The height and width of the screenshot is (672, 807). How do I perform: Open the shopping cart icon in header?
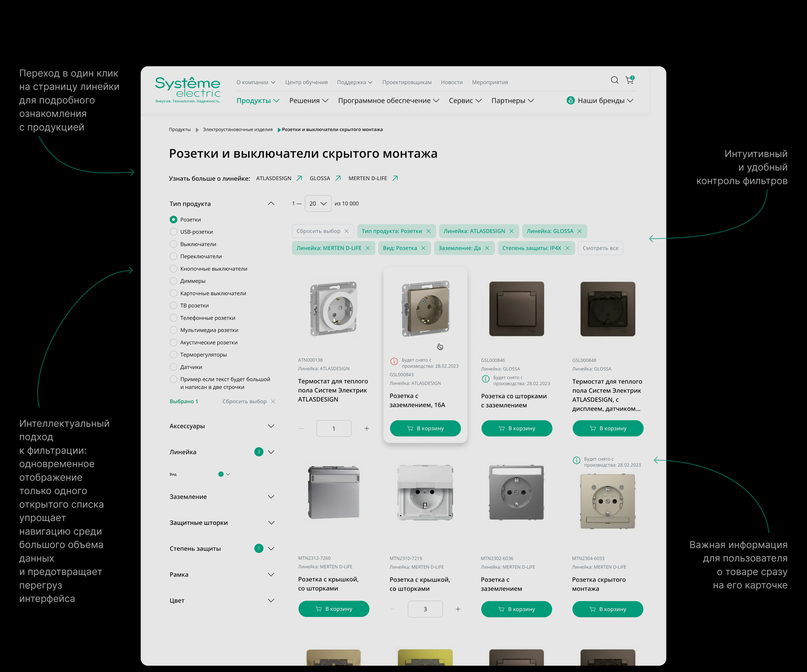[629, 80]
